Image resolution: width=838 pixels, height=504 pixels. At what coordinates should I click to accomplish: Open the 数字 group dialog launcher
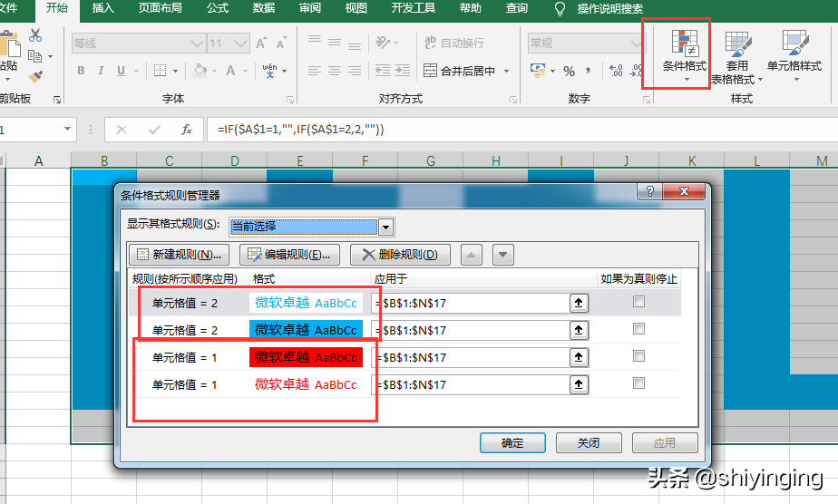pyautogui.click(x=646, y=100)
